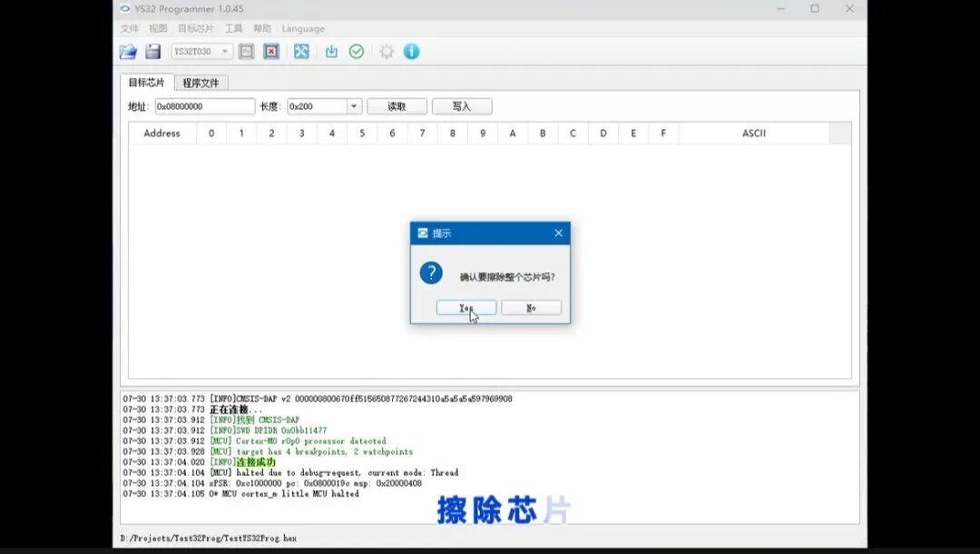Click the gear settings icon

[387, 51]
